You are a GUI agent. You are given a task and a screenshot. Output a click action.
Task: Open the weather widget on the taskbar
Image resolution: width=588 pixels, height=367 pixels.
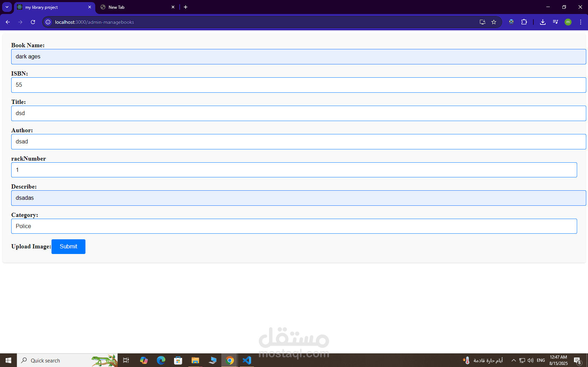pos(483,360)
